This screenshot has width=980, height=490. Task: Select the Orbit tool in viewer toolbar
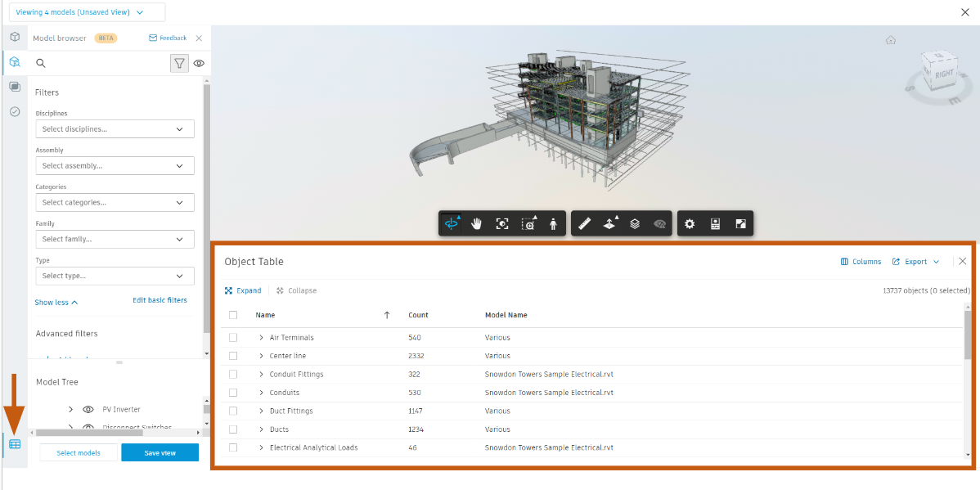(451, 223)
